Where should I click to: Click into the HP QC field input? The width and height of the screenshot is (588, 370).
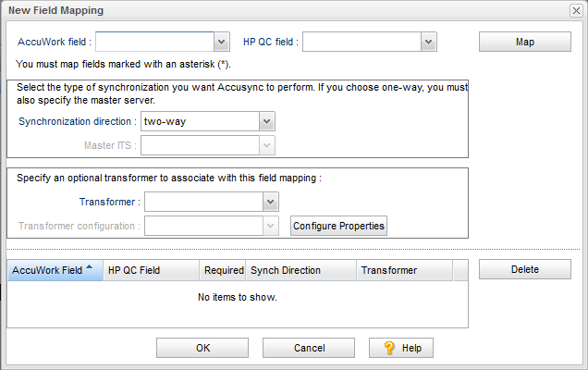361,42
